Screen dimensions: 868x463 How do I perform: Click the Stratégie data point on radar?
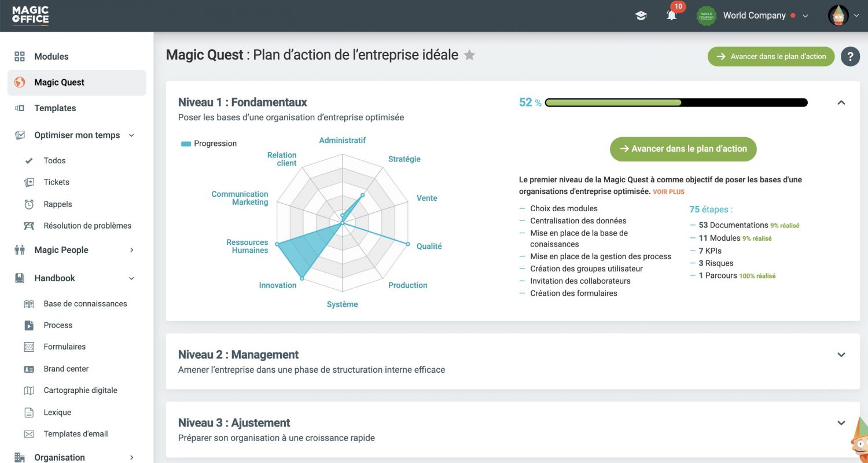click(363, 195)
